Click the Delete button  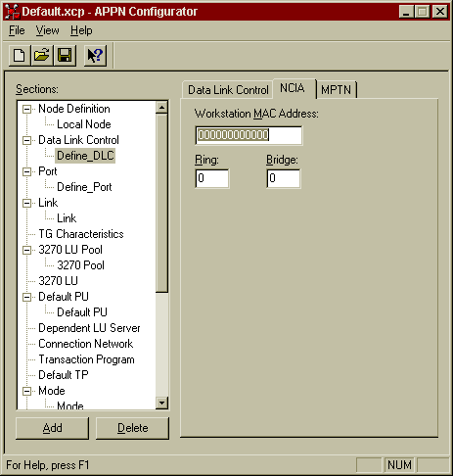click(132, 428)
